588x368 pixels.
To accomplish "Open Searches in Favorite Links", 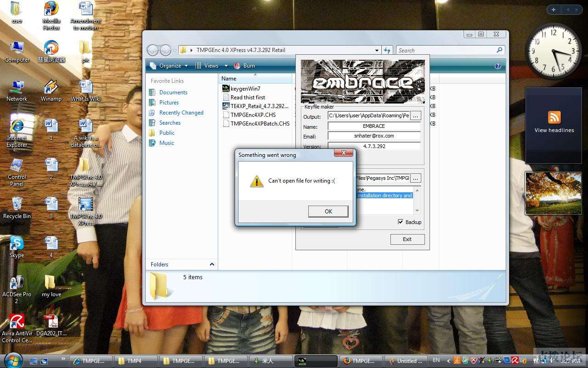I will (170, 123).
